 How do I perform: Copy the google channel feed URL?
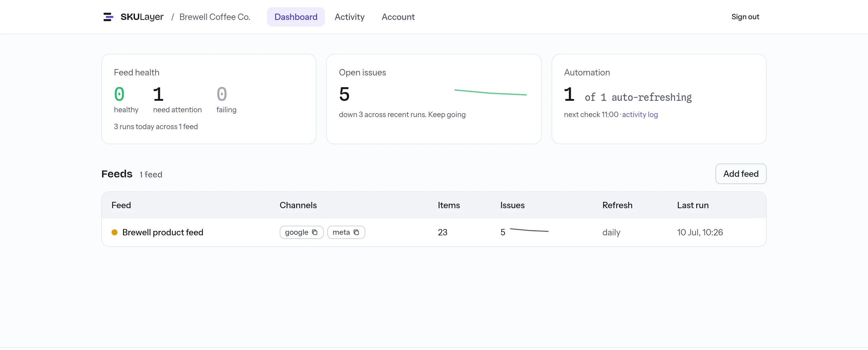[x=315, y=232]
